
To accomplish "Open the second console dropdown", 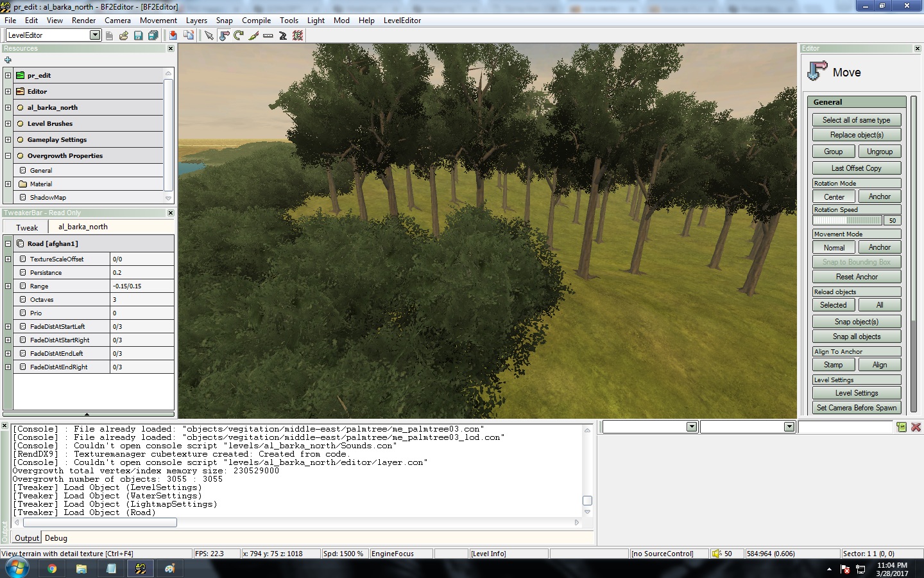I will tap(789, 426).
